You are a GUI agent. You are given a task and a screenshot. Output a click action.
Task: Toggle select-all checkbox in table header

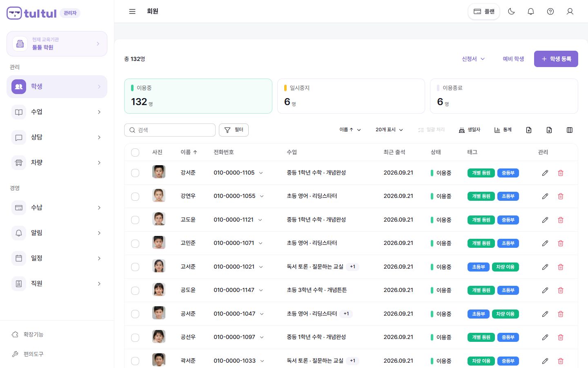[x=135, y=153]
